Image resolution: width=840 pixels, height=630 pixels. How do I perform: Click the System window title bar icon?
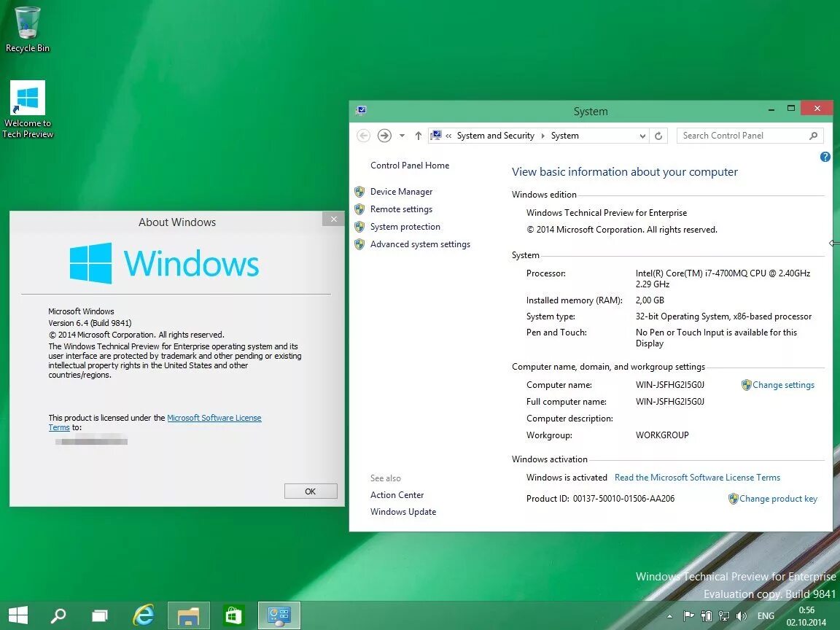pyautogui.click(x=361, y=110)
